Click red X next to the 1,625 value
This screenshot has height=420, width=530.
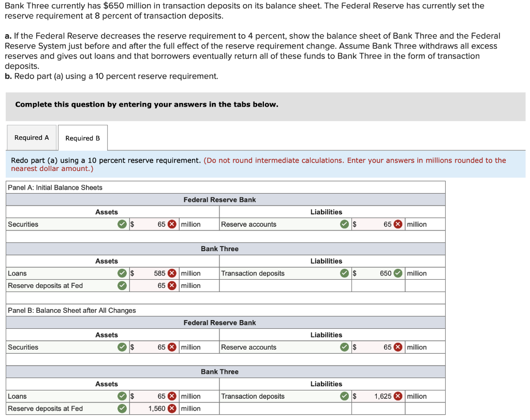[398, 396]
